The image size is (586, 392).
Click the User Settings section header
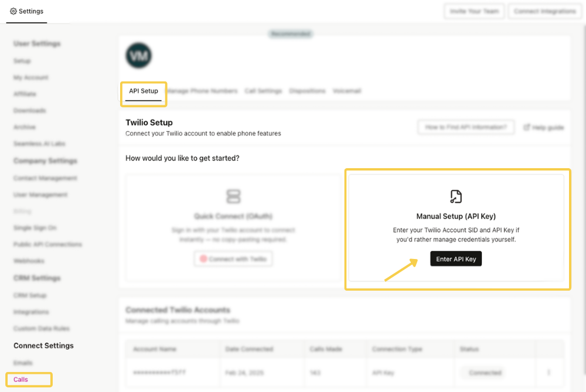[x=37, y=44]
